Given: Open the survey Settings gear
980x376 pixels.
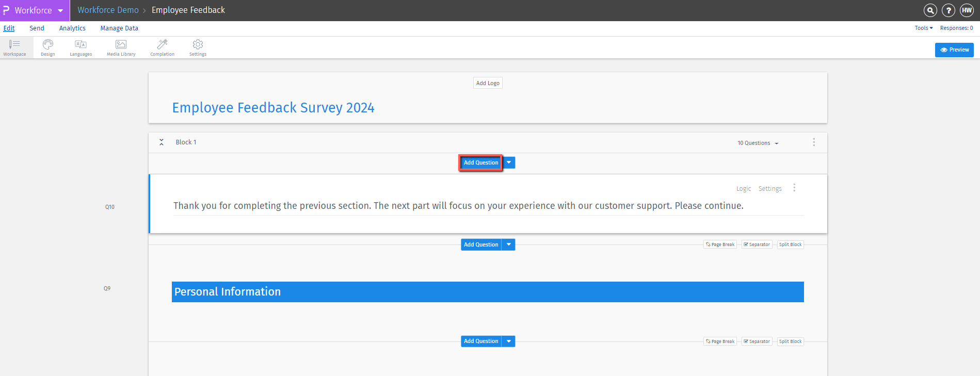Looking at the screenshot, I should pyautogui.click(x=198, y=47).
